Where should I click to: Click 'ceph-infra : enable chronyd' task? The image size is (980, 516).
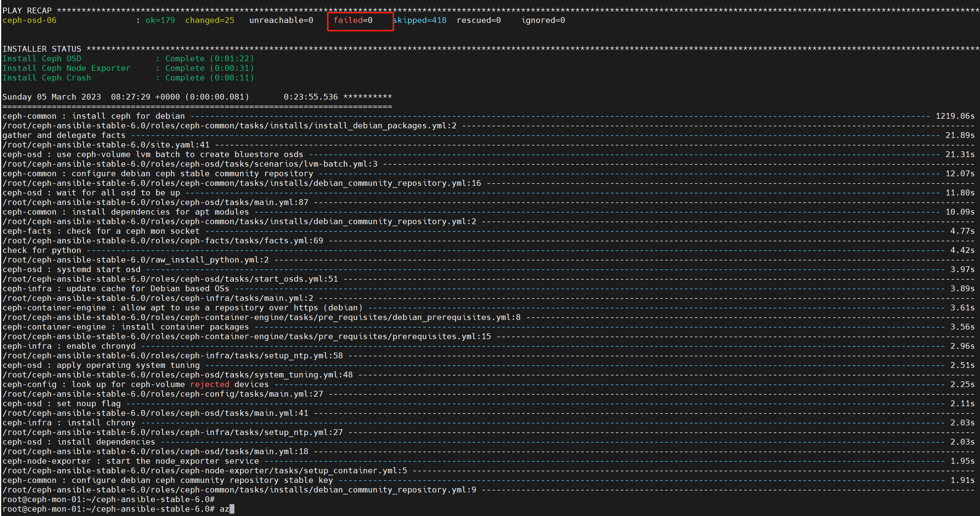[x=69, y=346]
